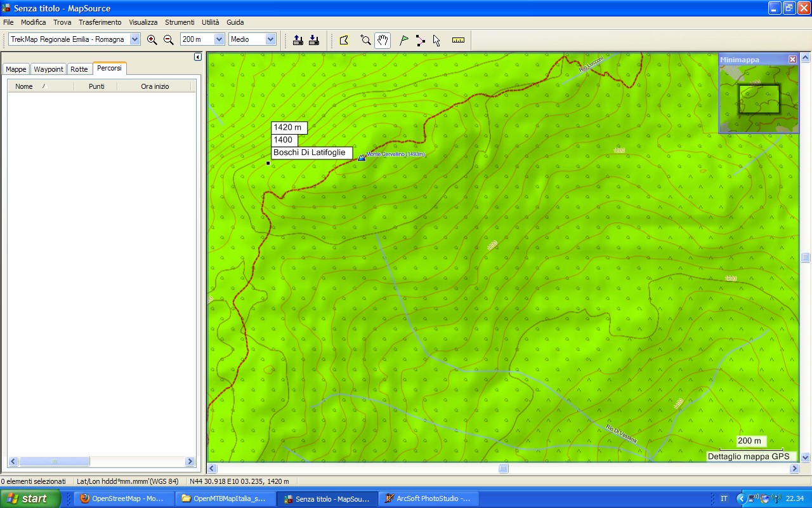Click the map scroll down arrow

[805, 457]
